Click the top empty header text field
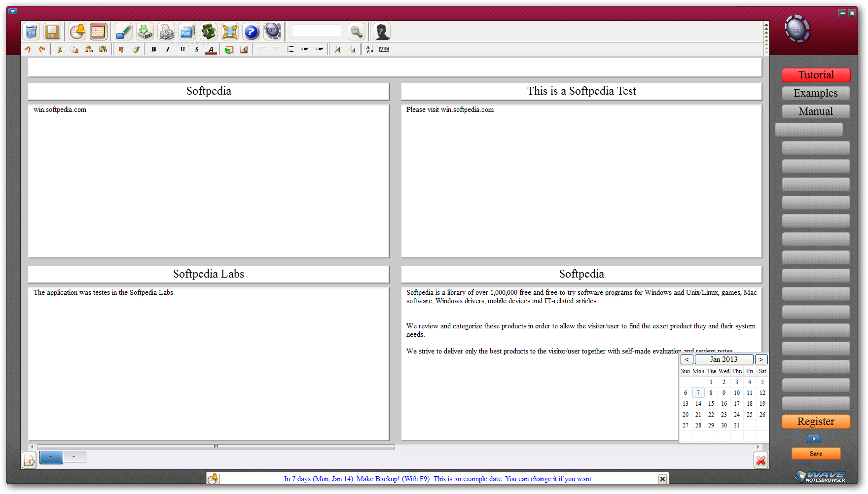 point(395,68)
